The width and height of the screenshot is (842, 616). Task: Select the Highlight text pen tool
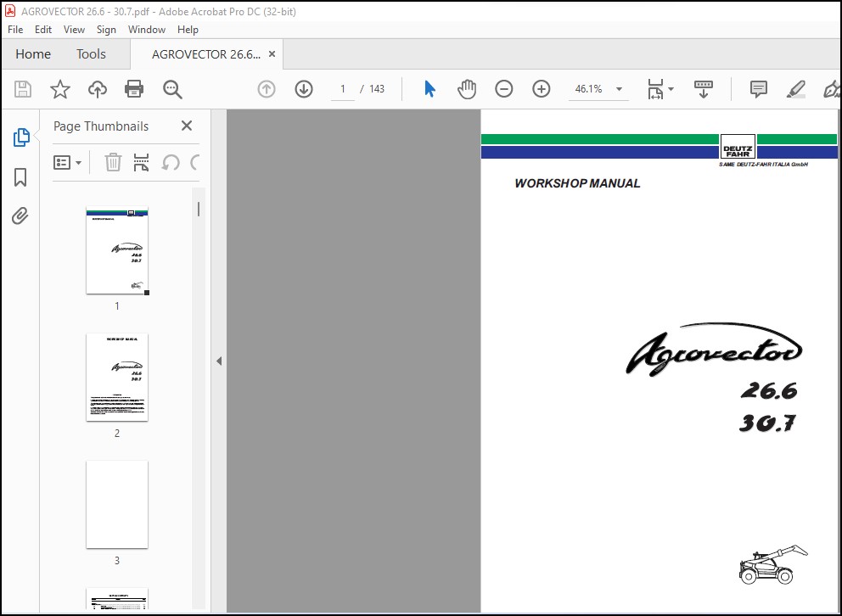(x=795, y=89)
